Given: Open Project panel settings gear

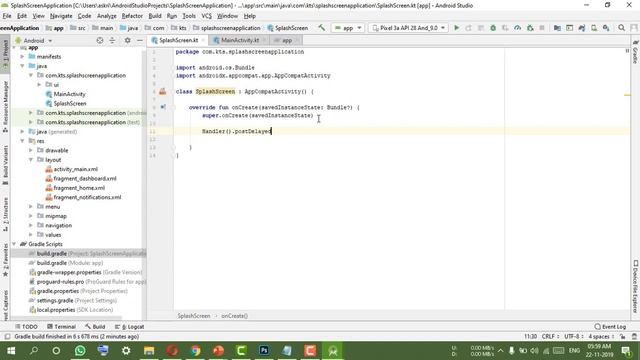Looking at the screenshot, I should (127, 40).
